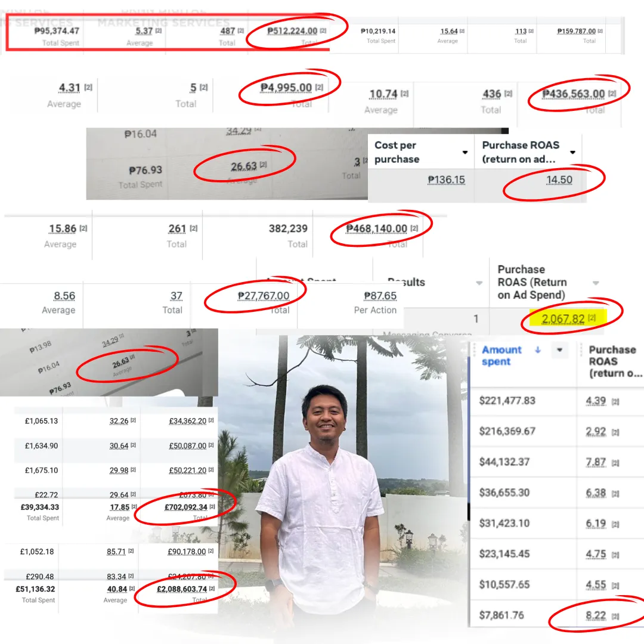644x644 pixels.
Task: Select the ₱436,563.00 total value
Action: 574,94
